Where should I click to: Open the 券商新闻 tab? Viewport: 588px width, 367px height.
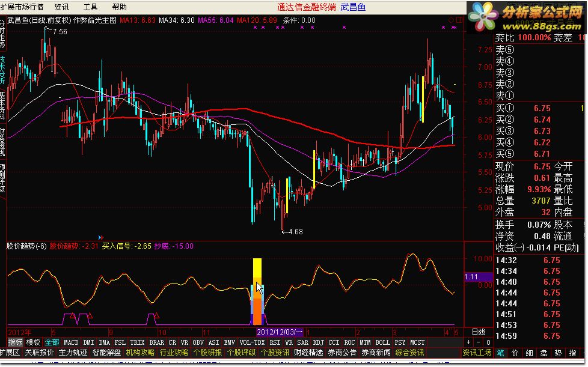click(376, 353)
